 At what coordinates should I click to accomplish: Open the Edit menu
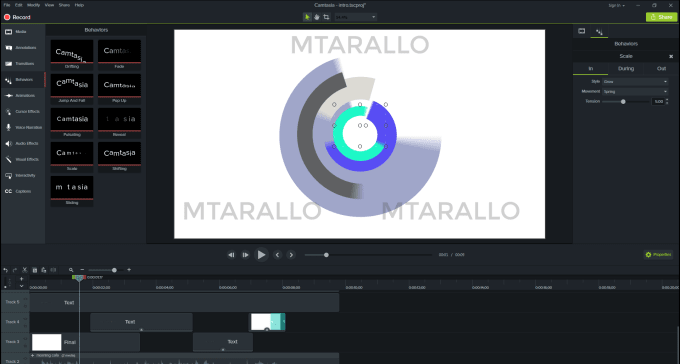(19, 5)
